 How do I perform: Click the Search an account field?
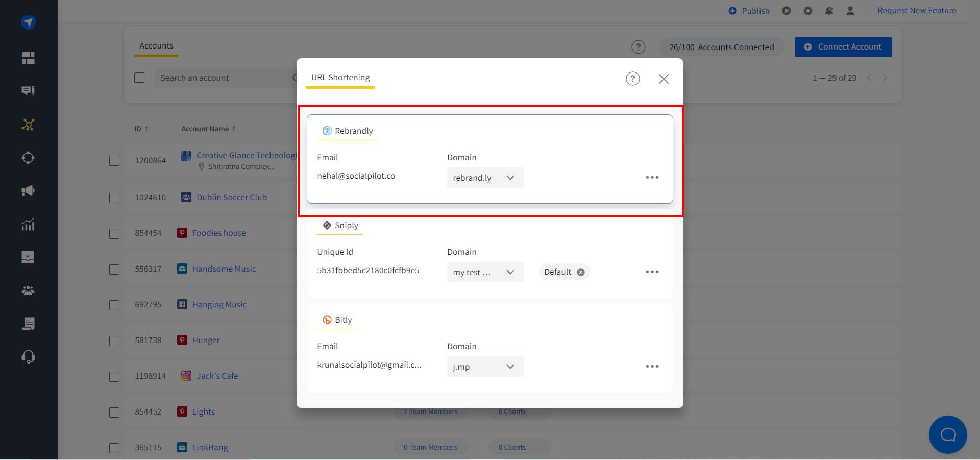coord(225,78)
